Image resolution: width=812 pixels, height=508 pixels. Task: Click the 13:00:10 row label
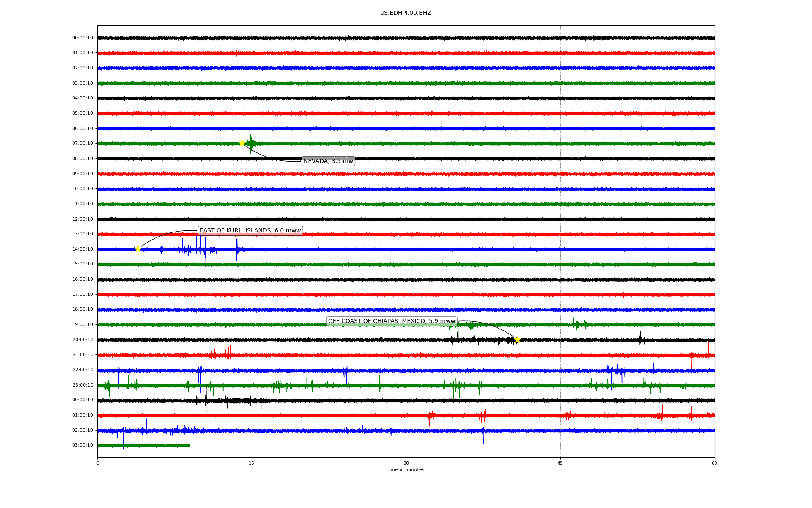(x=82, y=234)
